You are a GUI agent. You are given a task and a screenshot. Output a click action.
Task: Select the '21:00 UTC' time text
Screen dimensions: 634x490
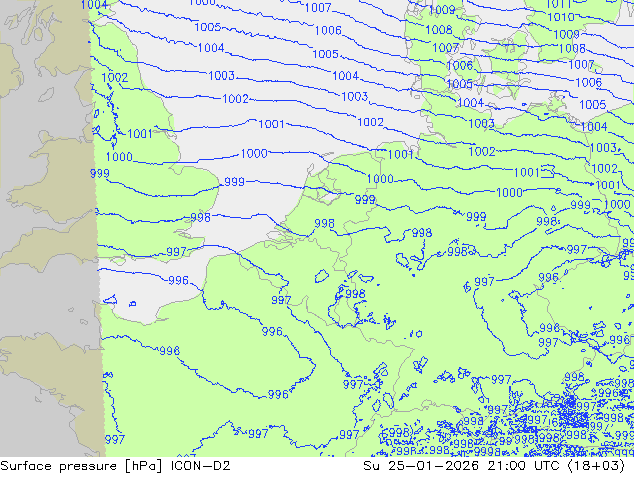coord(524,466)
